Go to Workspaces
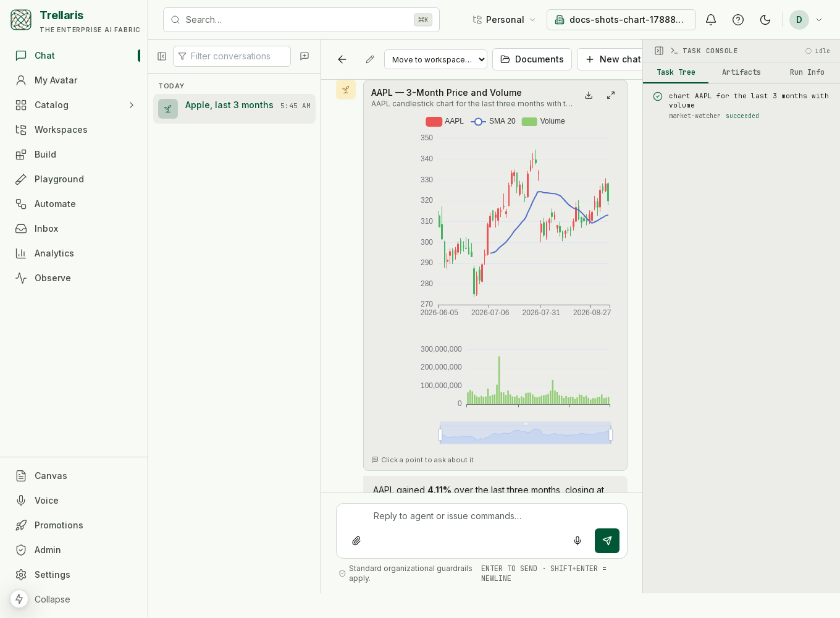840x618 pixels. (x=74, y=130)
